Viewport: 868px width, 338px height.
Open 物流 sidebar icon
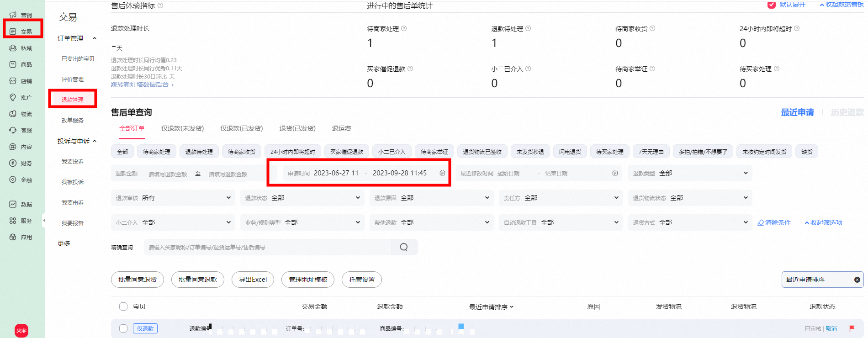(13, 114)
